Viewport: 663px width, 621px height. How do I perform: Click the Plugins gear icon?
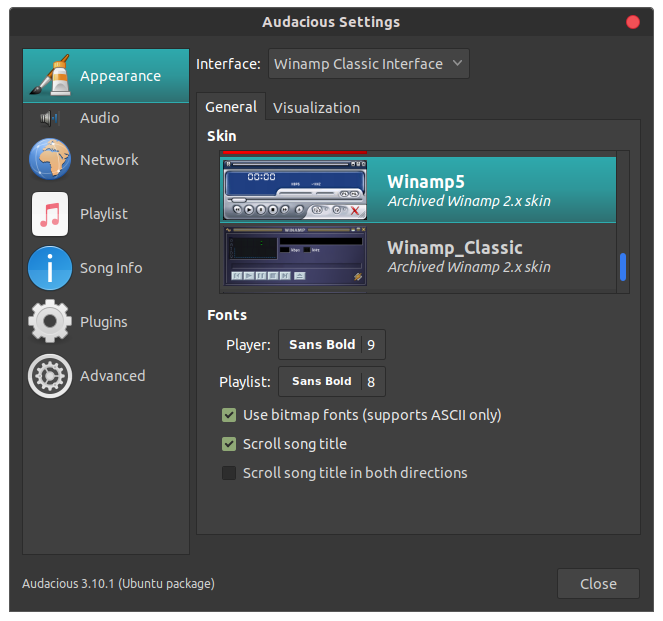(50, 322)
